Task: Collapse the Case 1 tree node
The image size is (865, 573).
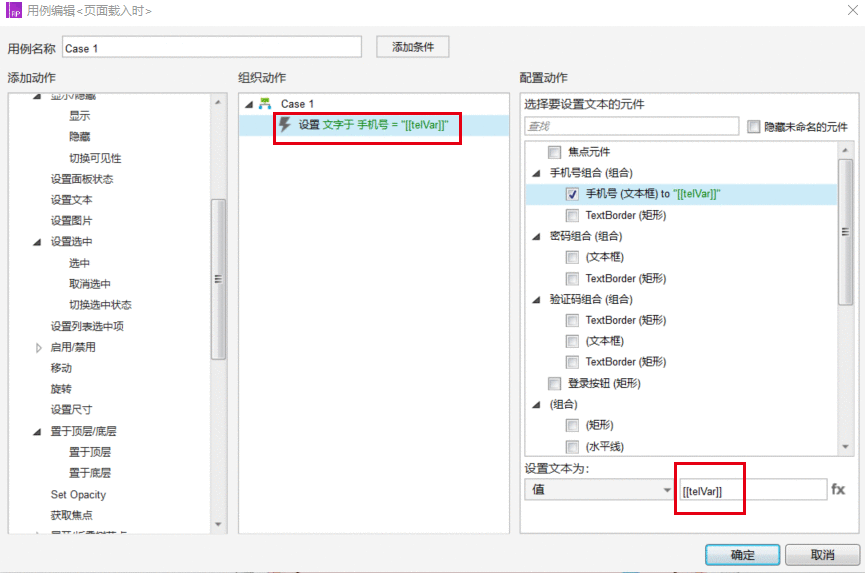Action: (x=249, y=104)
